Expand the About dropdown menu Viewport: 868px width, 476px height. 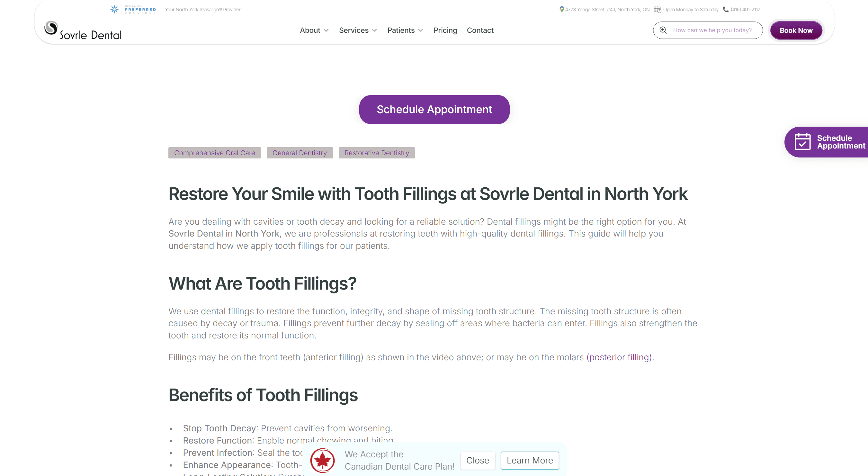point(314,30)
